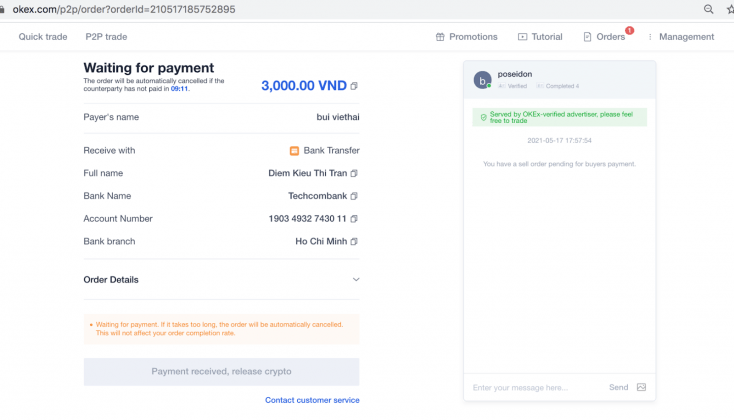
Task: Copy the bank branch Ho Chi Minh
Action: pyautogui.click(x=354, y=242)
